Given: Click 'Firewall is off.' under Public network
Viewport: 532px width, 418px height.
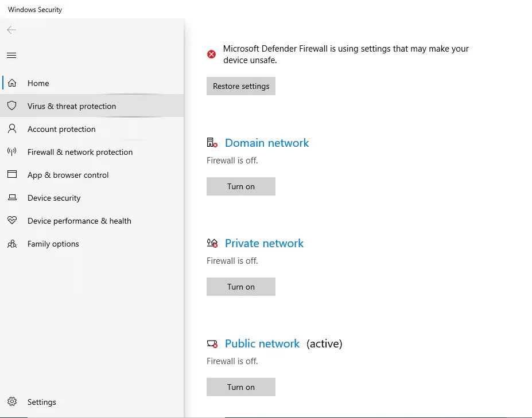Looking at the screenshot, I should [x=232, y=361].
